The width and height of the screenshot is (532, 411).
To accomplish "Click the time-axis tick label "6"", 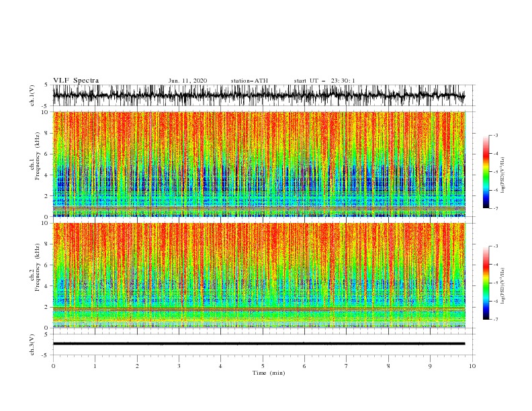I will click(x=304, y=366).
